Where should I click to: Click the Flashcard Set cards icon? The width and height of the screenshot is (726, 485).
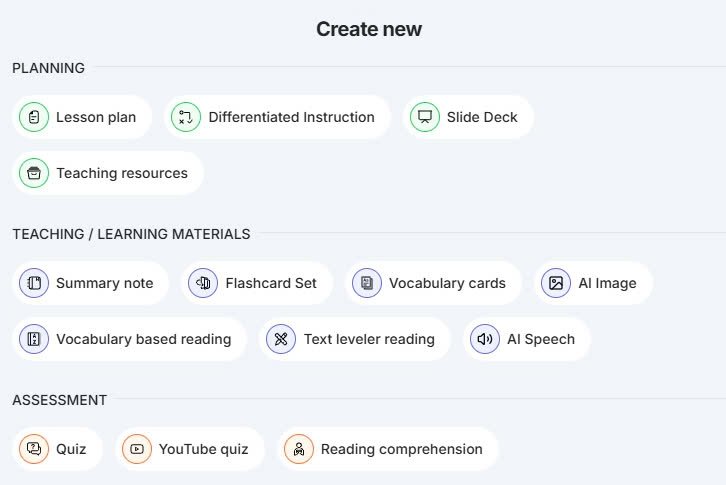point(203,283)
